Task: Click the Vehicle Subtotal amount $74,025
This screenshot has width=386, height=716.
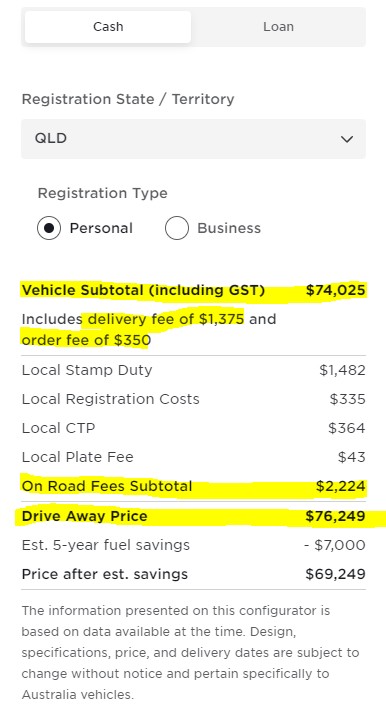Action: [335, 290]
